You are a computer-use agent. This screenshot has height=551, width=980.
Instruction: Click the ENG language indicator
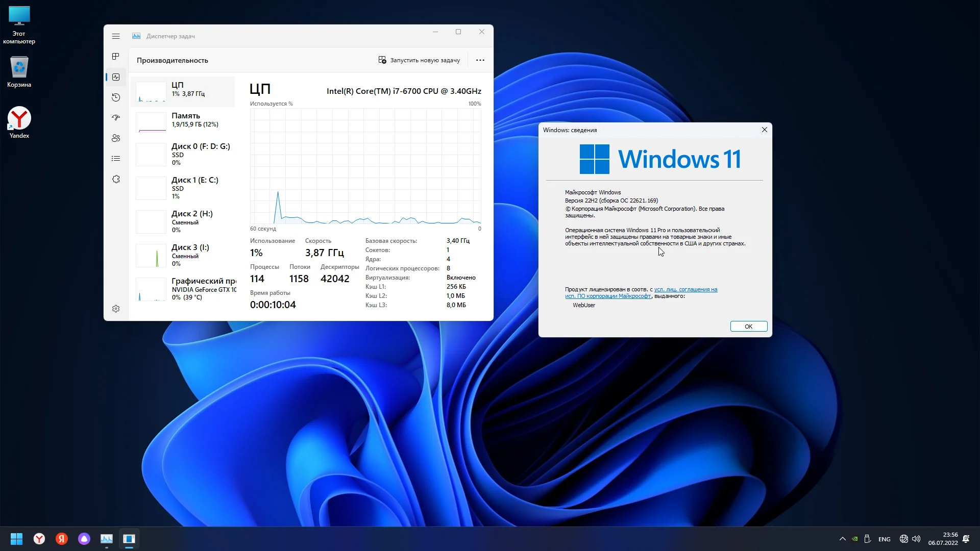(884, 539)
